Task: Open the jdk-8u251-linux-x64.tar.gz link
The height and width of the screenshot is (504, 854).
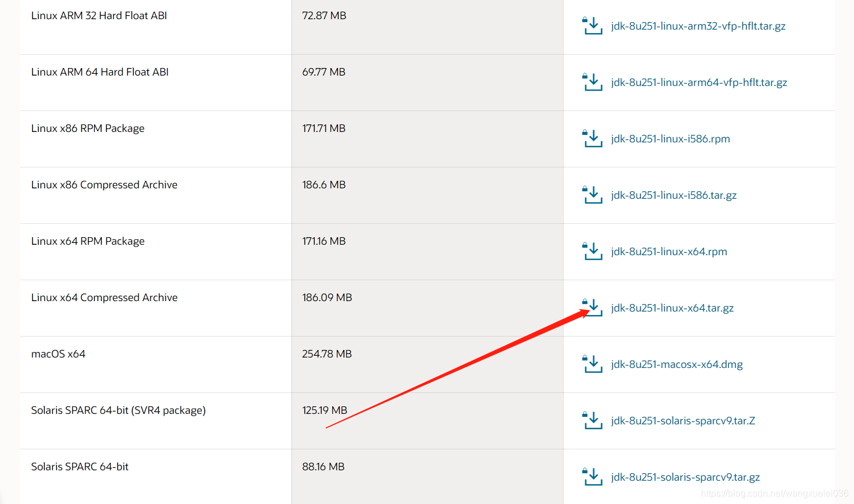Action: (672, 308)
